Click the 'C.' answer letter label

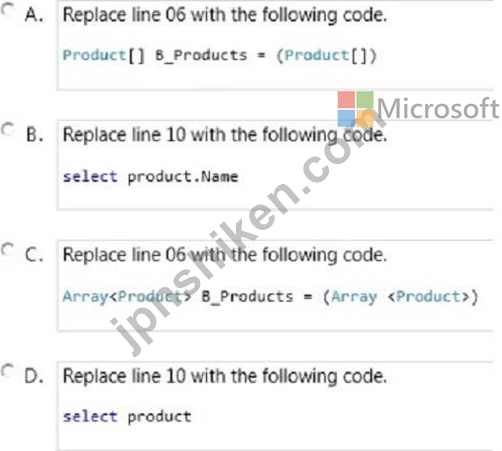[34, 255]
